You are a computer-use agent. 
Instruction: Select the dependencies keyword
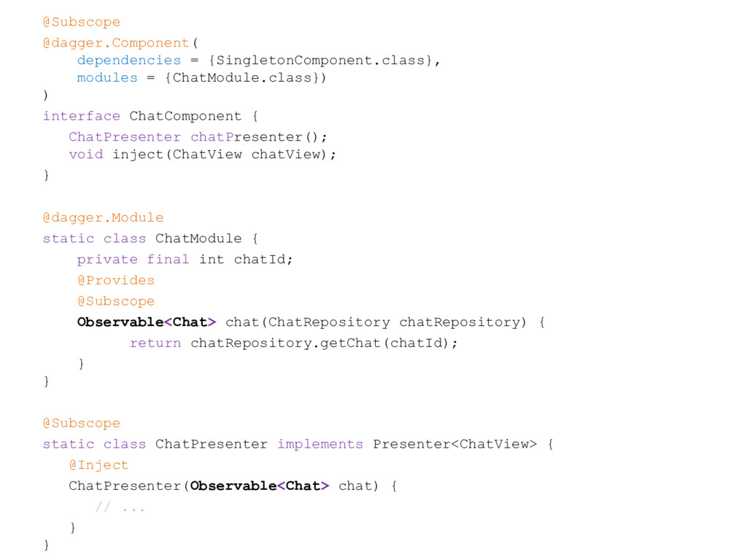129,61
